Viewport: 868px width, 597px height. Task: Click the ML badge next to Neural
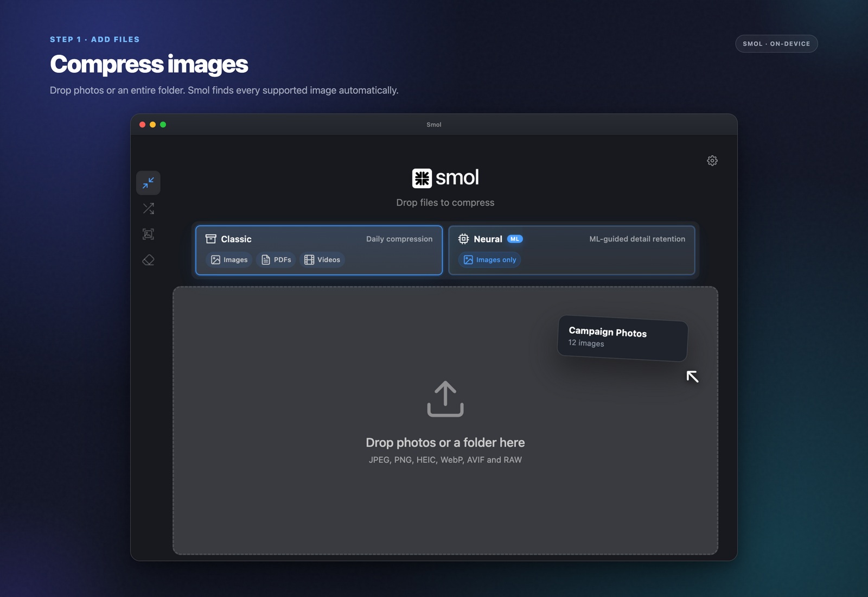pos(515,239)
